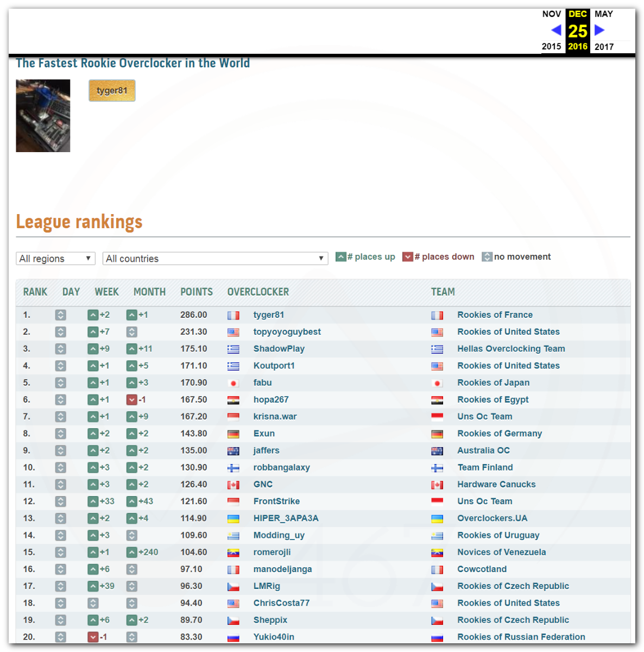Click the 286.00 points value

point(194,315)
